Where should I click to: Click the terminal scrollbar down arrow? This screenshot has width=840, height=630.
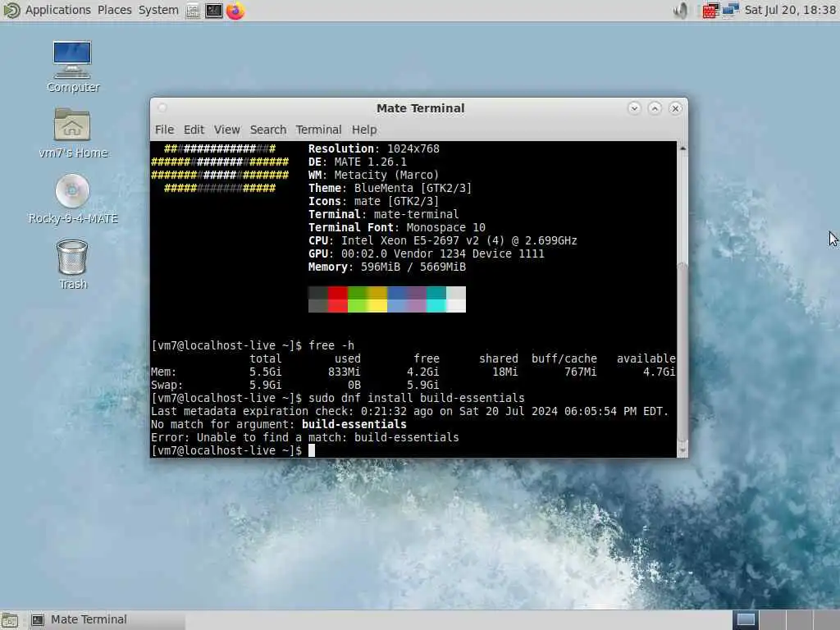(682, 450)
